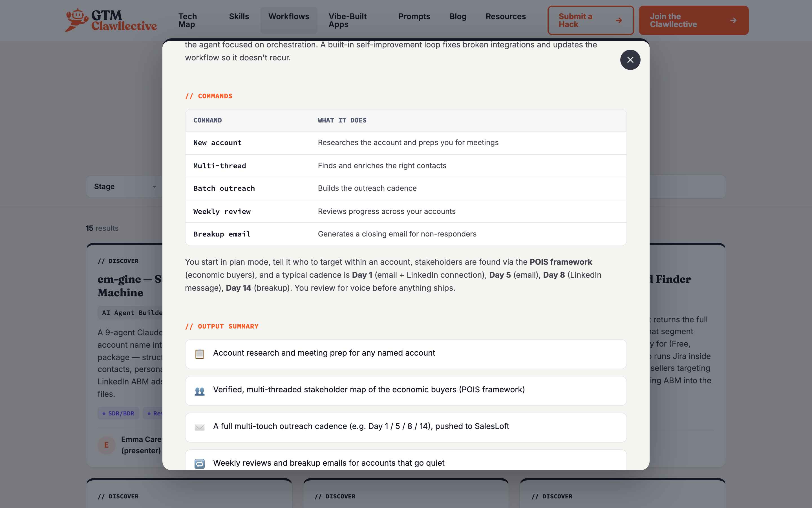812x508 pixels.
Task: Click the "// COMMANDS" section heading
Action: 209,96
